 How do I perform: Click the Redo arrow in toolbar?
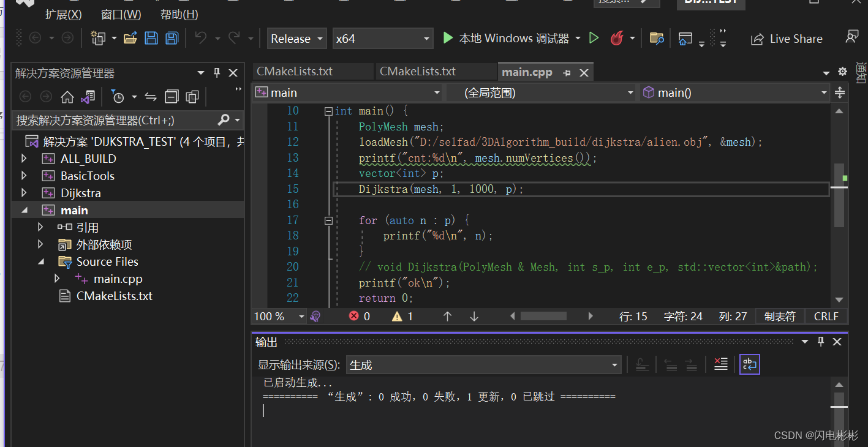233,38
